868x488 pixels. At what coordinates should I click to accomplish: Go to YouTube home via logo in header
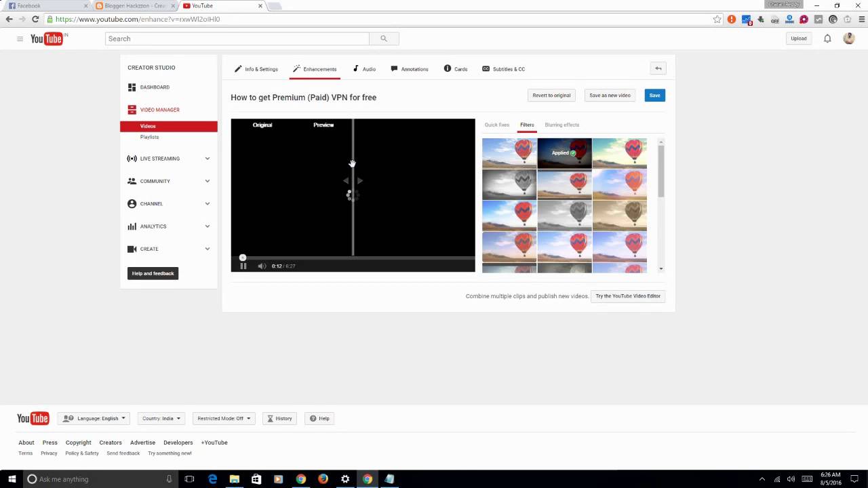47,39
